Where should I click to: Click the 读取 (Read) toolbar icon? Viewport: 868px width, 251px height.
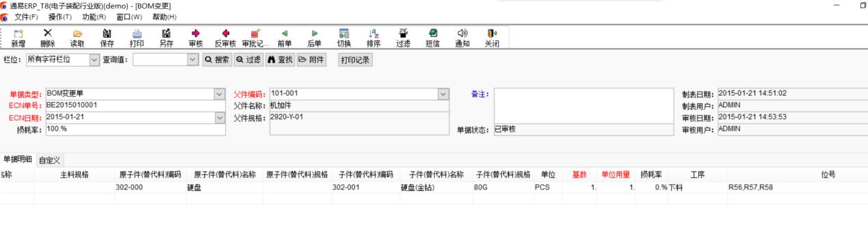pos(77,38)
